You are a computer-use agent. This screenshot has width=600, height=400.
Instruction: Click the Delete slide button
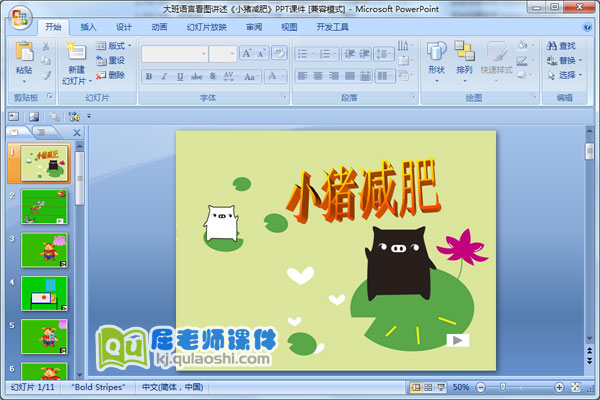pos(111,75)
